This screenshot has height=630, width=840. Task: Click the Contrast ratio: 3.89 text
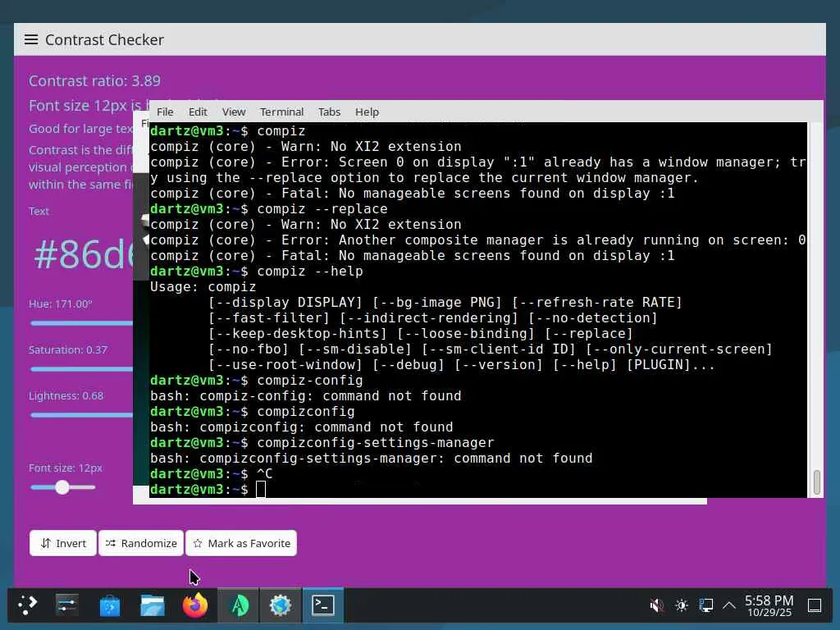94,81
